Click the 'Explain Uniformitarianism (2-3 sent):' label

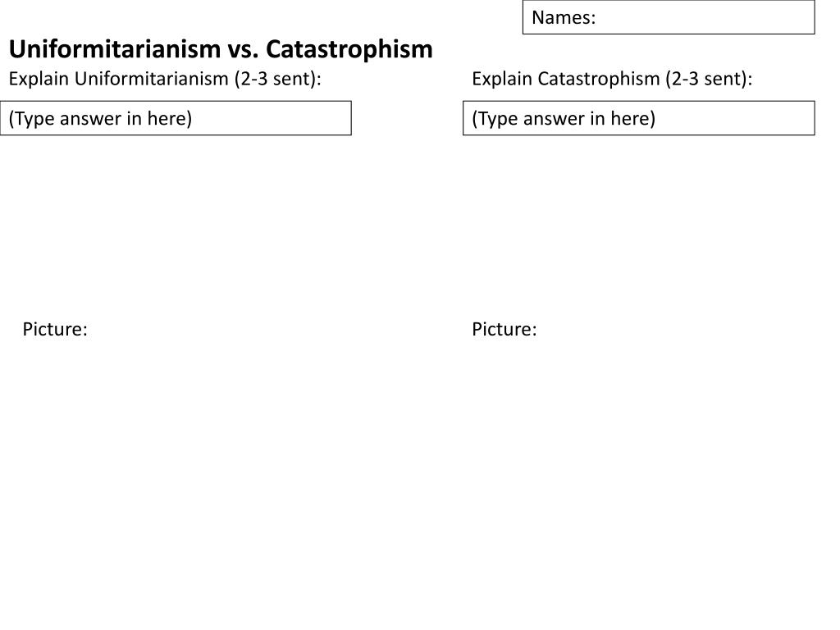click(x=165, y=79)
